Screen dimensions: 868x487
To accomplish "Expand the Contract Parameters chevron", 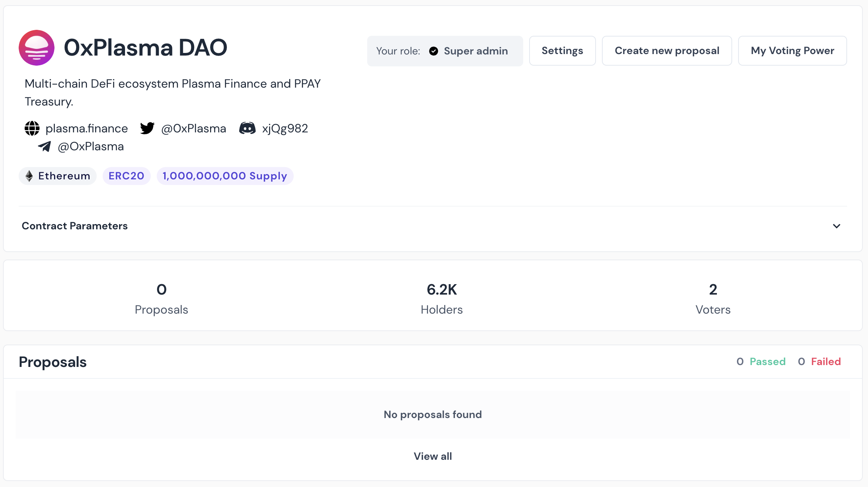I will [x=836, y=226].
